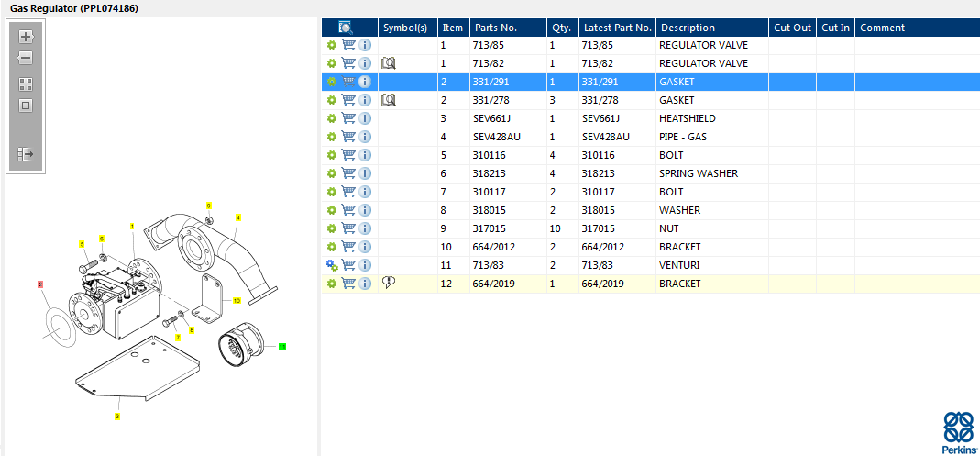
Task: Click the Perkins logo
Action: click(959, 431)
